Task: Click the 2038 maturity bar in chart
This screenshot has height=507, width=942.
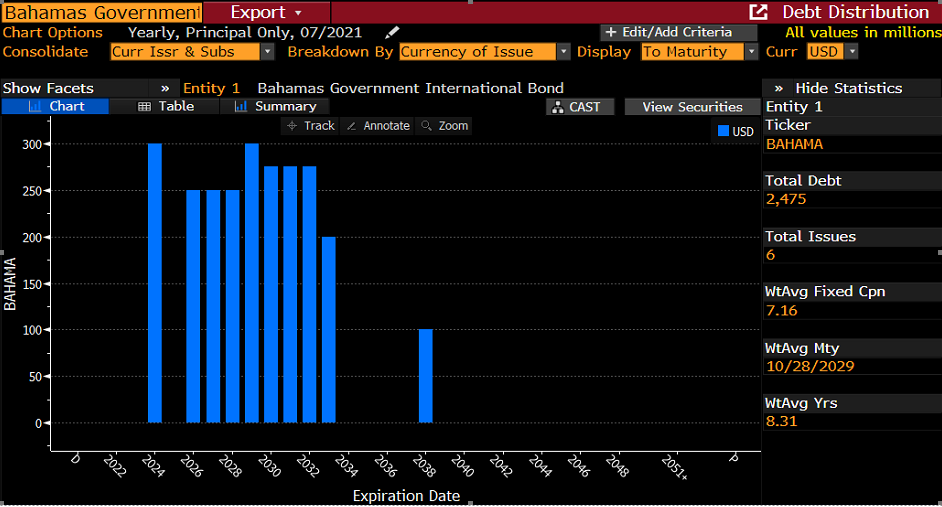Action: pos(426,375)
